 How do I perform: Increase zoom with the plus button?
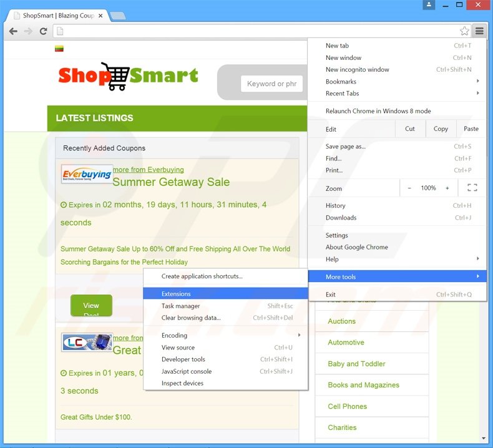pos(447,188)
